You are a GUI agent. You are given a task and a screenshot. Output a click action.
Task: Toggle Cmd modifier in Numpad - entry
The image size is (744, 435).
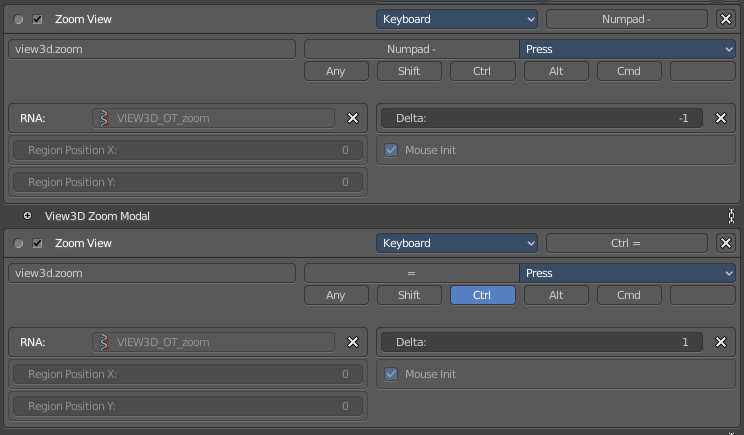click(629, 71)
